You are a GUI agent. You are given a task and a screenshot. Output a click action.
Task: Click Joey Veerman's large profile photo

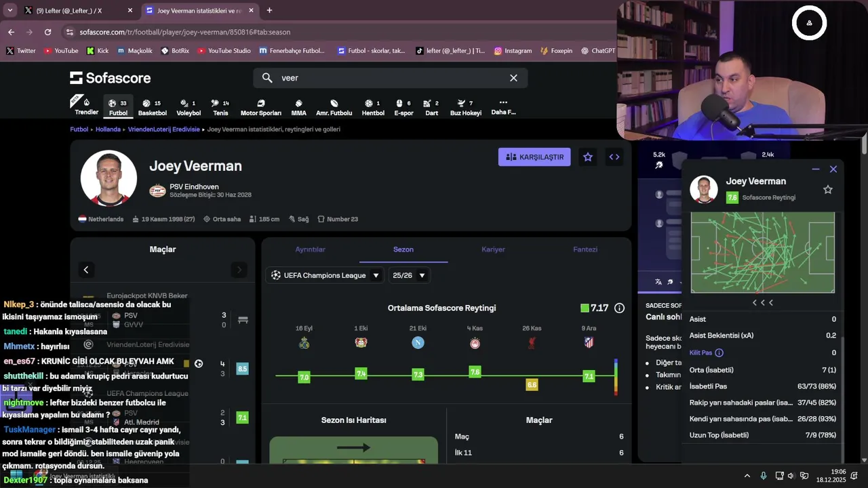coord(108,178)
